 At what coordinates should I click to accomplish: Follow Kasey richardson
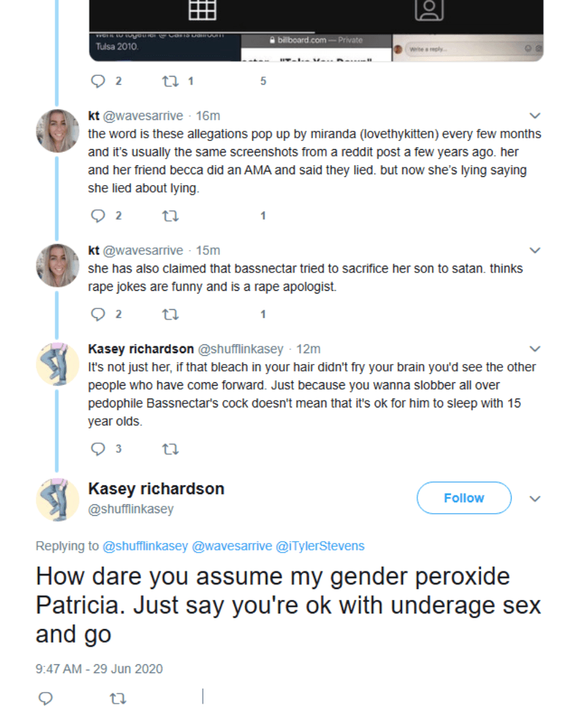[463, 498]
